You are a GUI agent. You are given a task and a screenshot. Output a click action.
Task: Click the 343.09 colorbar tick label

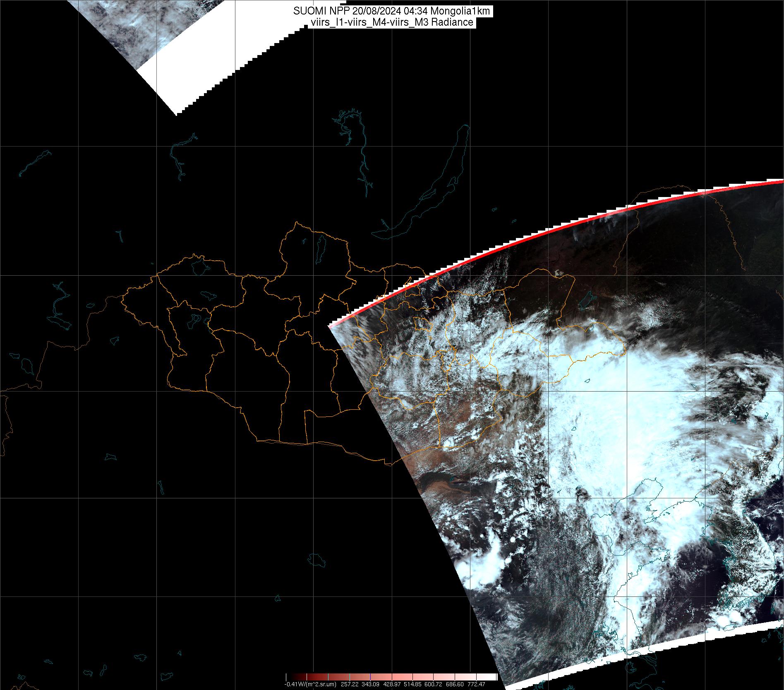(371, 685)
